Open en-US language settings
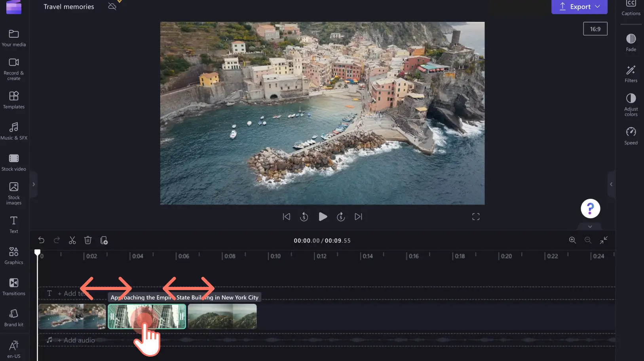Viewport: 644px width, 361px height. pyautogui.click(x=14, y=349)
